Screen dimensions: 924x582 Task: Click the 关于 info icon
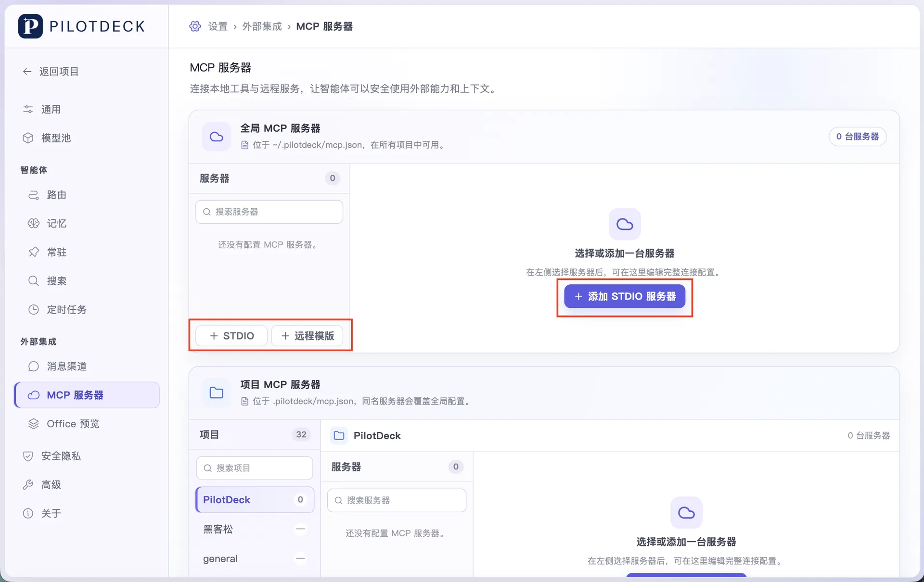click(28, 513)
